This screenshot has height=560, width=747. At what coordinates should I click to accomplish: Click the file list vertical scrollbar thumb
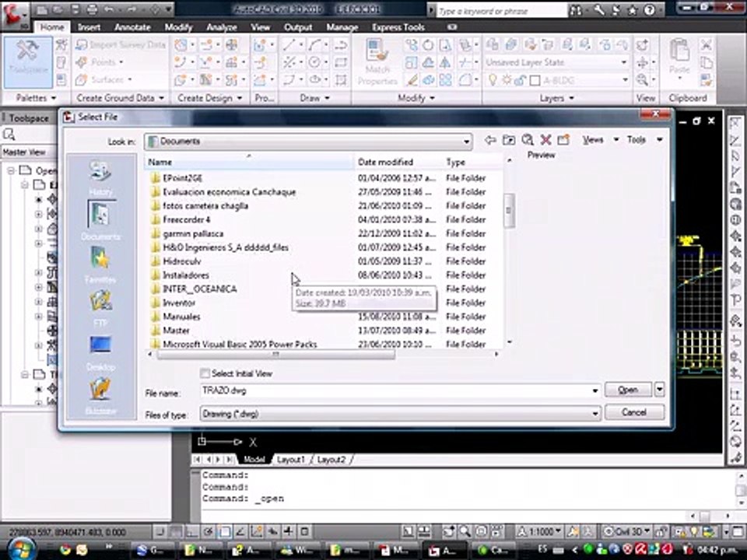[509, 210]
